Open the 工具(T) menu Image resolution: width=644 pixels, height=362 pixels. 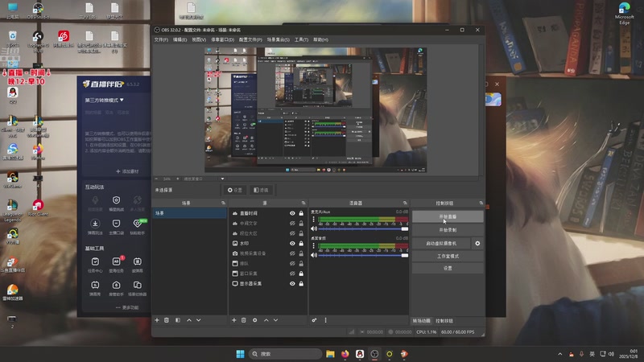[x=301, y=39]
